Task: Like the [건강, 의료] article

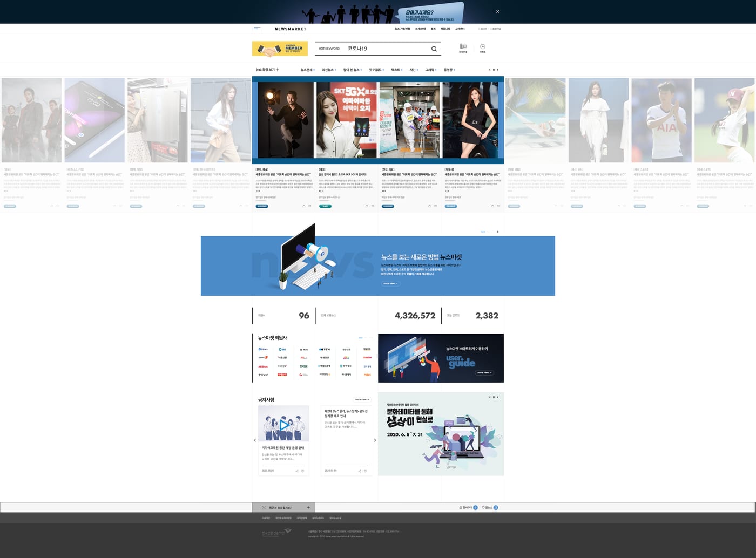Action: click(x=436, y=206)
